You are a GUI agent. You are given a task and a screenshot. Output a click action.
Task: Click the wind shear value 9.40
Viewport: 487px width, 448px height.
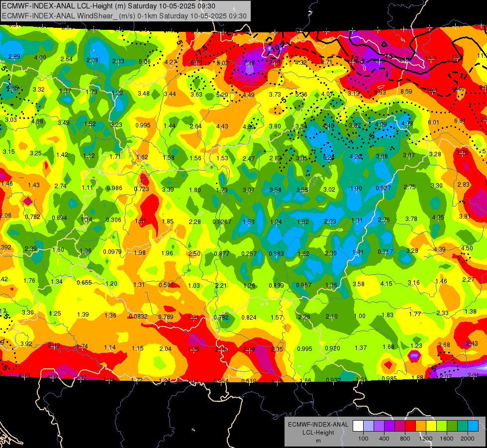point(459,89)
